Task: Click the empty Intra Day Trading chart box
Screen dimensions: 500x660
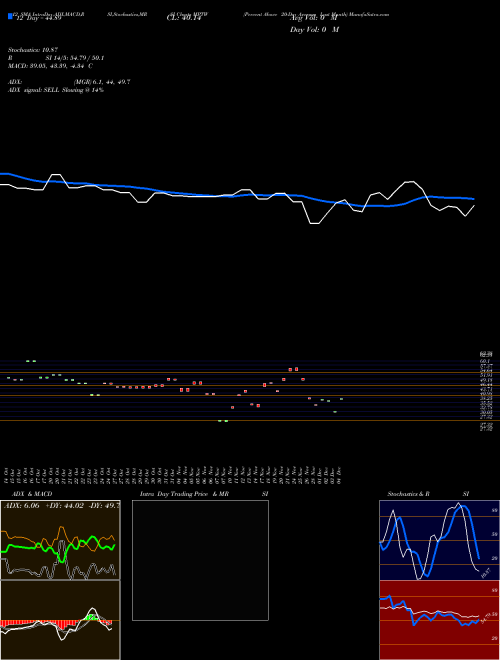Action: pos(200,560)
